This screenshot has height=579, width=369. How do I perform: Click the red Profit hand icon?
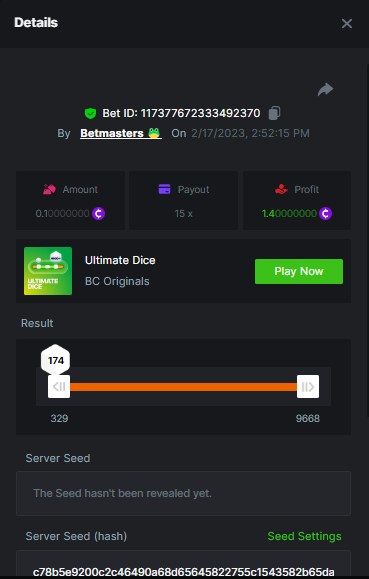click(x=281, y=189)
